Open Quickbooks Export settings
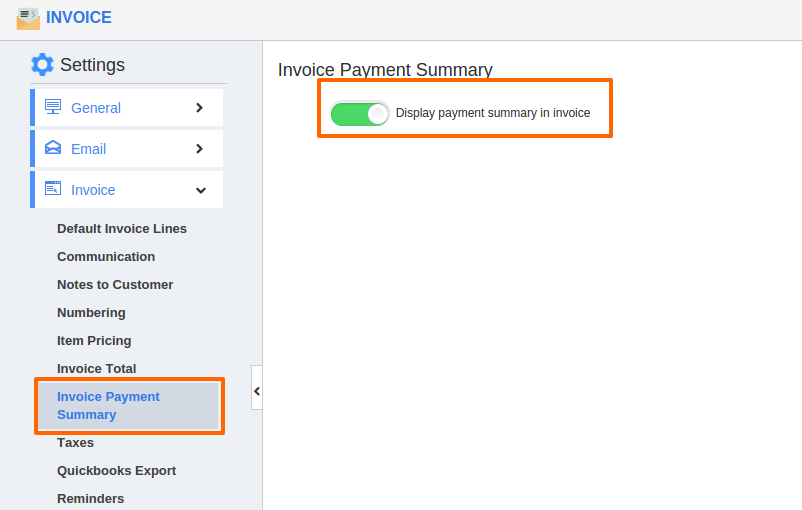802x510 pixels. coord(117,471)
